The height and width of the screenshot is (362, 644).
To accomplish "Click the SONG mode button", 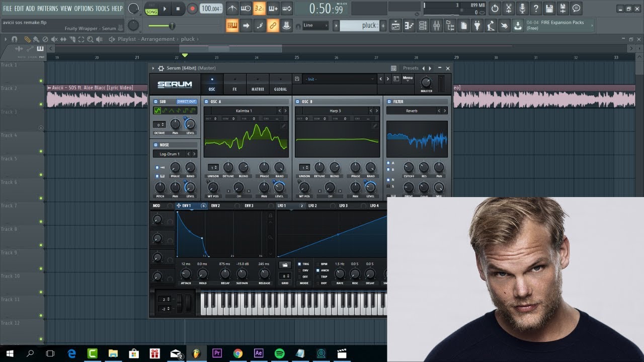I will (151, 12).
